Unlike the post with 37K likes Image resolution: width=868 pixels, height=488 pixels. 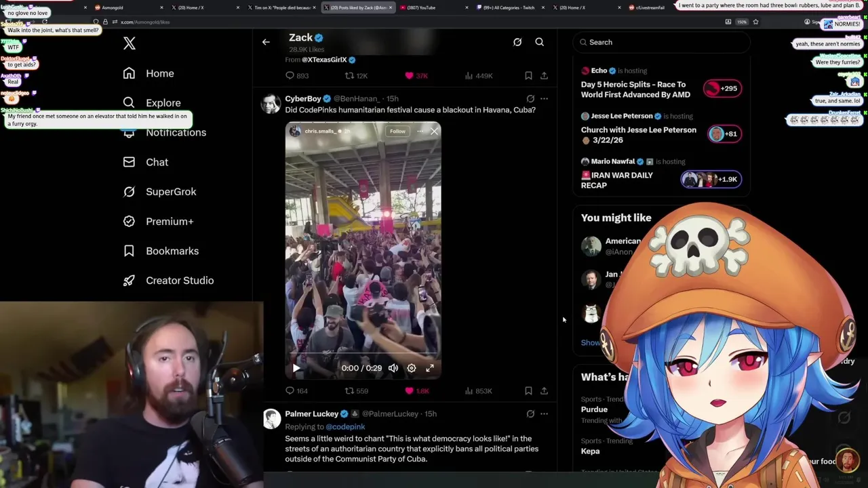coord(416,76)
